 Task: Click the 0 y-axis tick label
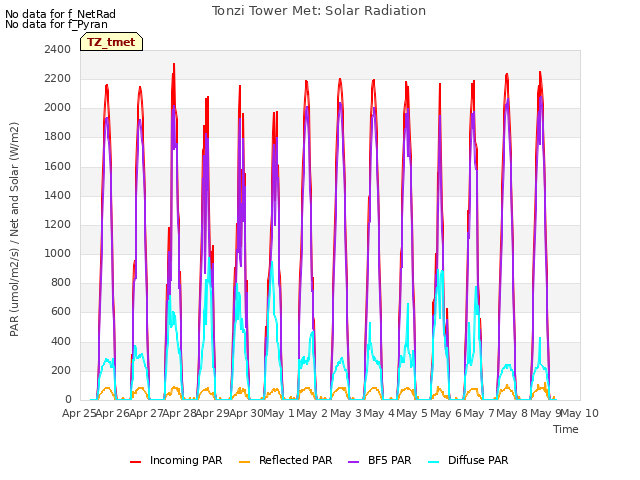tap(68, 400)
